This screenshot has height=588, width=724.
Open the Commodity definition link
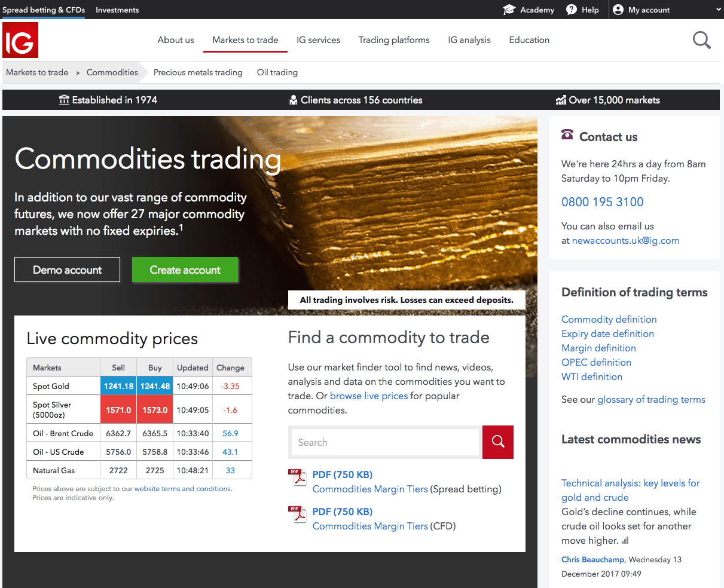(x=609, y=319)
